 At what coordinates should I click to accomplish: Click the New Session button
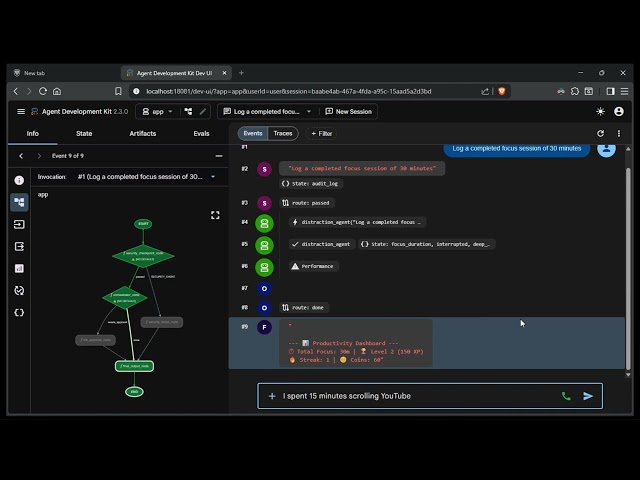coord(349,111)
